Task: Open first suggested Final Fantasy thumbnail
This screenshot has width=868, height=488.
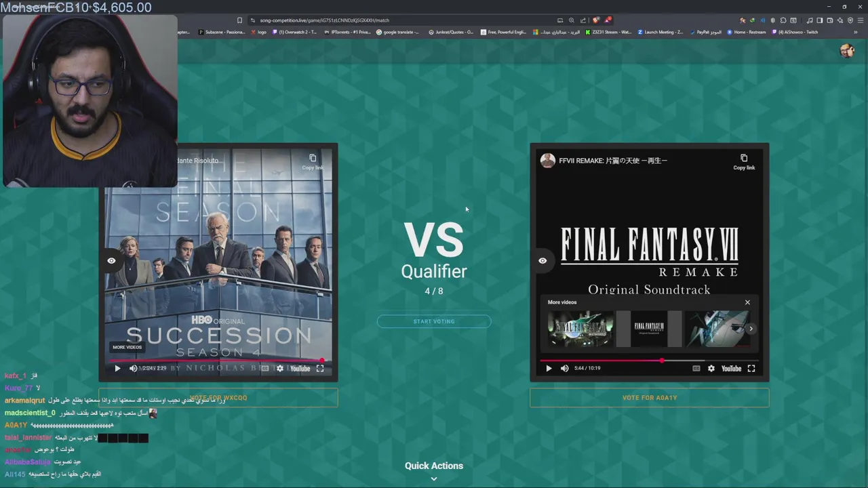Action: 580,329
